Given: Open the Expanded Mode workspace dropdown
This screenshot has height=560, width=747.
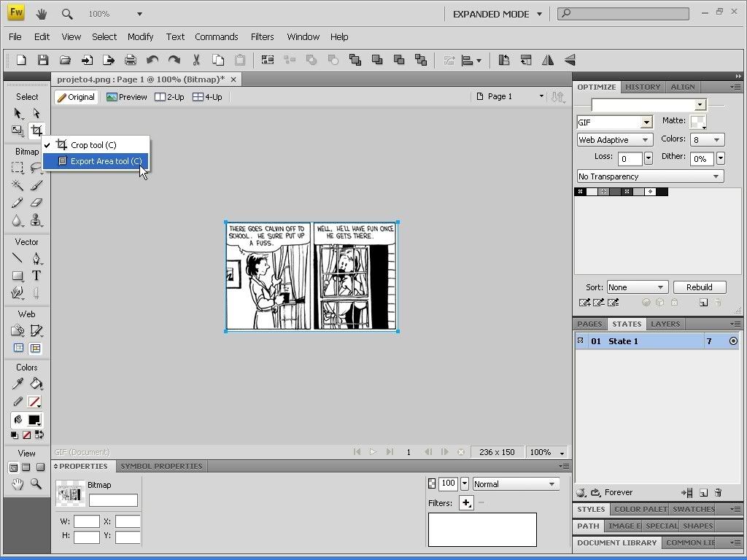Looking at the screenshot, I should [x=539, y=14].
